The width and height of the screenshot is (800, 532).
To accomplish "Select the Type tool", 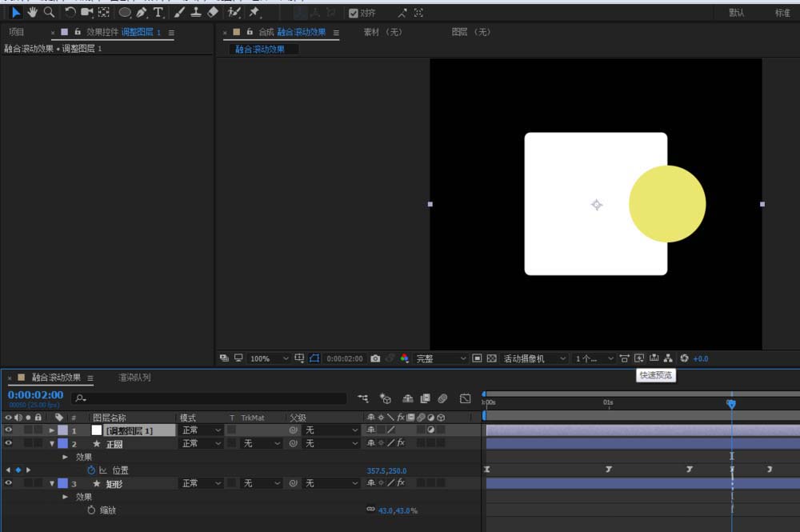I will tap(158, 12).
